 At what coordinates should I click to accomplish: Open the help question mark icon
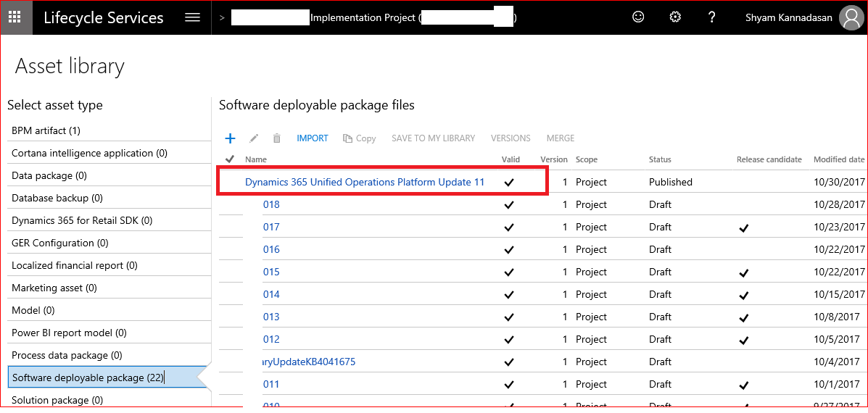(712, 17)
